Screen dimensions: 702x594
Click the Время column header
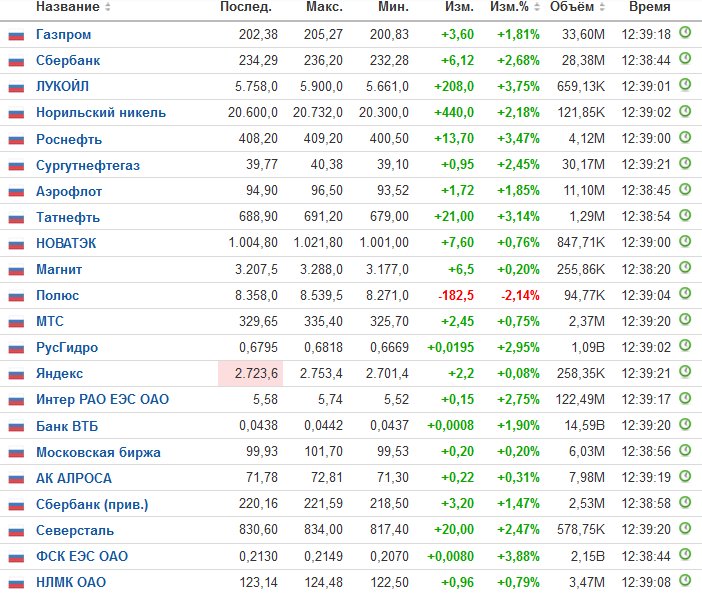(x=650, y=7)
